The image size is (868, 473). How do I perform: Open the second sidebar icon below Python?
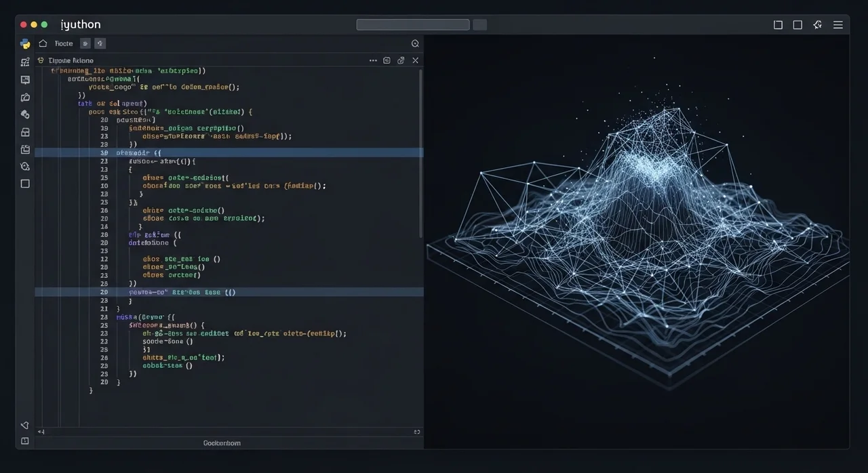[25, 62]
